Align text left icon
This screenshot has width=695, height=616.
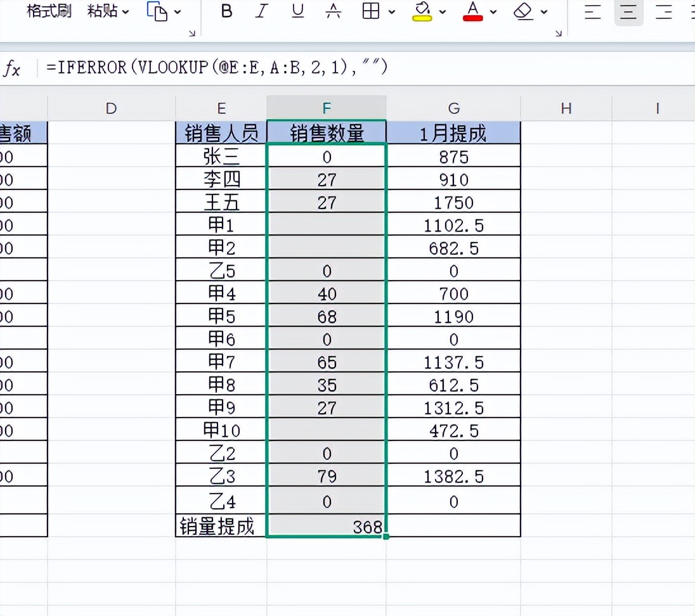click(592, 11)
